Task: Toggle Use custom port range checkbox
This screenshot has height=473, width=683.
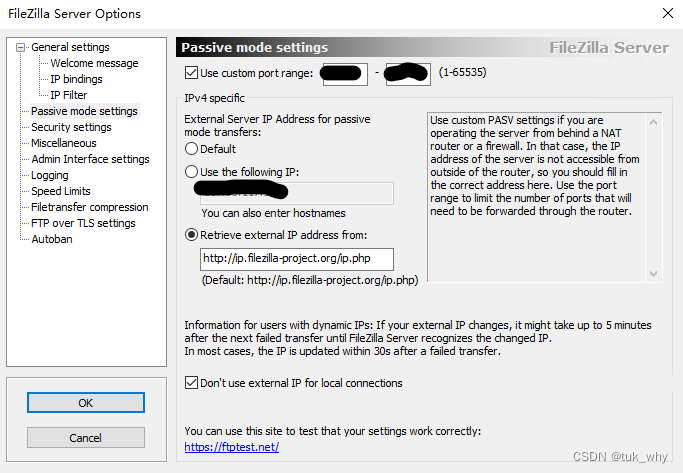Action: [x=192, y=73]
